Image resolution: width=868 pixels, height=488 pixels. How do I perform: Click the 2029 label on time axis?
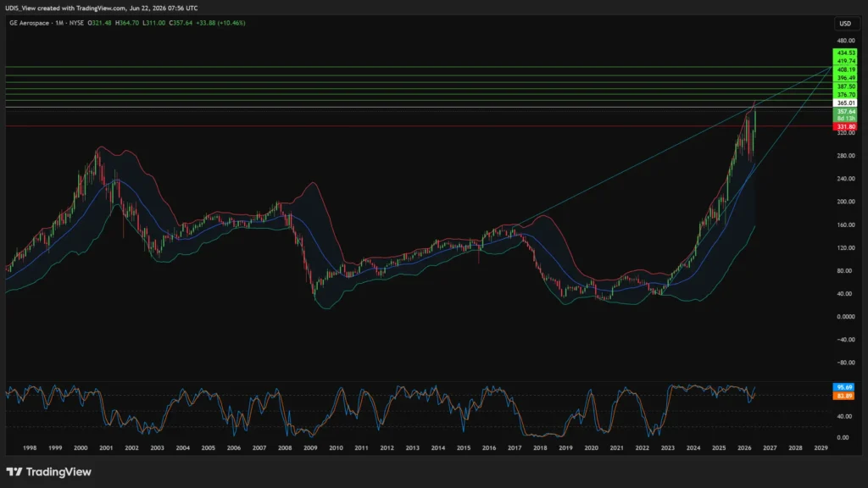pyautogui.click(x=821, y=447)
